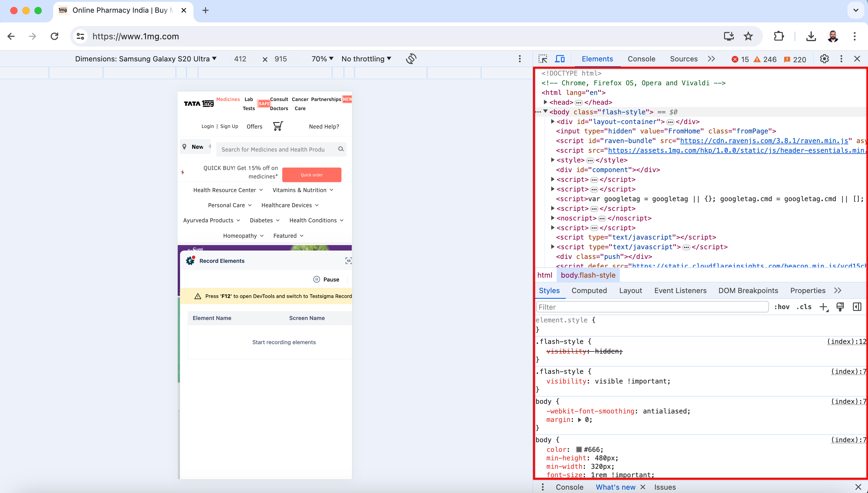Activate the inspect element picker tool

pyautogui.click(x=543, y=59)
